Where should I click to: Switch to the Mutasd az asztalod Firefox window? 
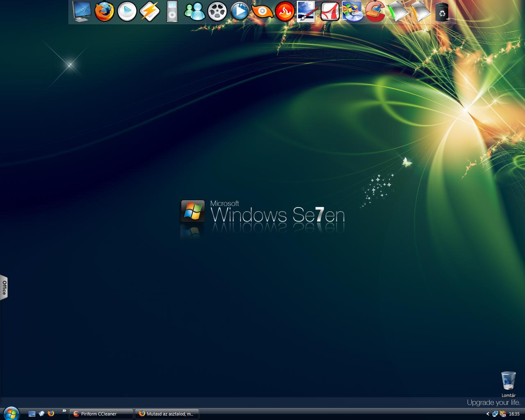167,414
